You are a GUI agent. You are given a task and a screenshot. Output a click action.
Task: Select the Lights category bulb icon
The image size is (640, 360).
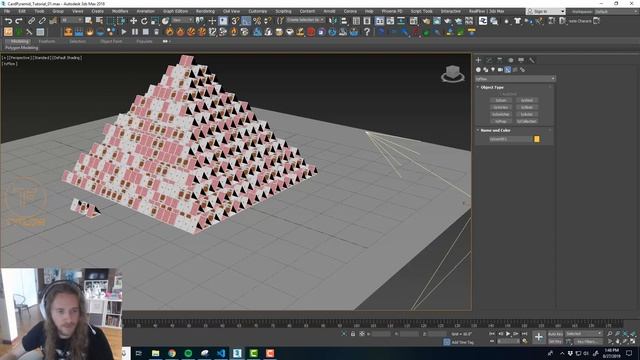(493, 70)
